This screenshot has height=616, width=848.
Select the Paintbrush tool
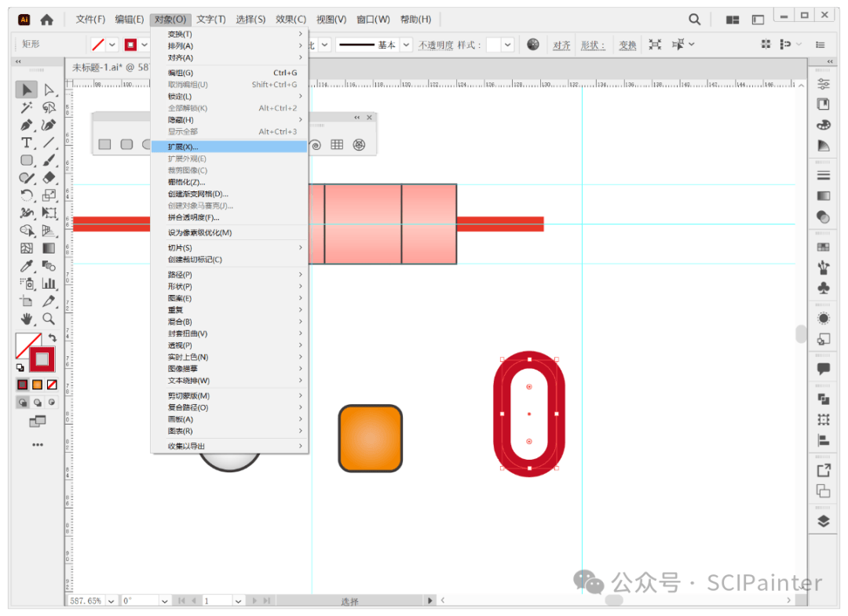49,161
